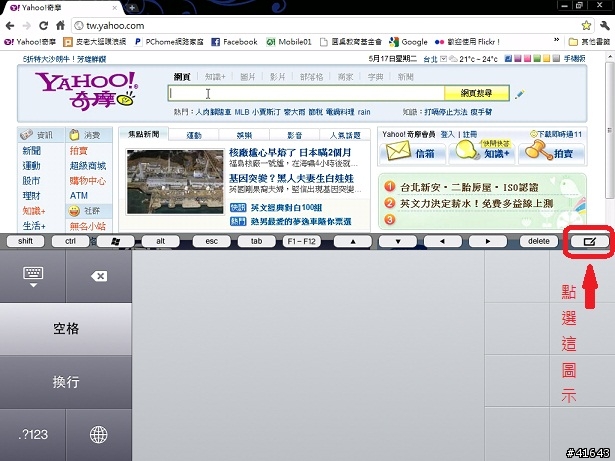Tap the 空格 space key
The width and height of the screenshot is (615, 461).
[66, 329]
